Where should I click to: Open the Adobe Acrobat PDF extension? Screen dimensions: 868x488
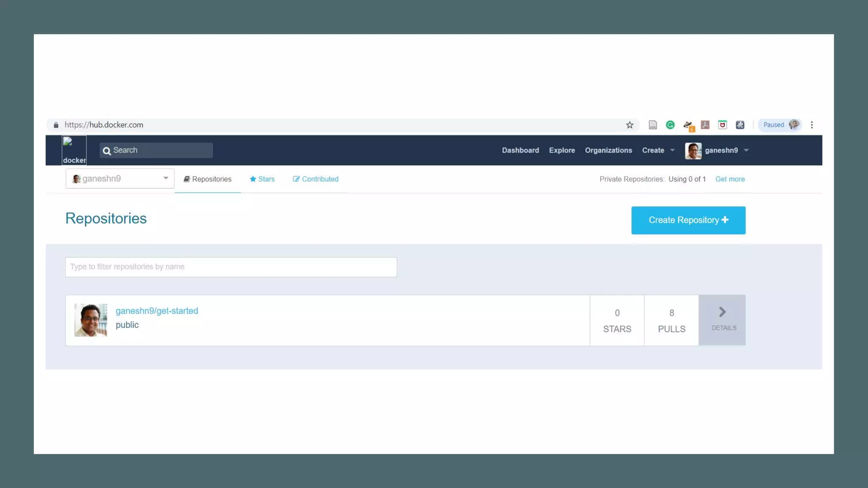click(705, 125)
